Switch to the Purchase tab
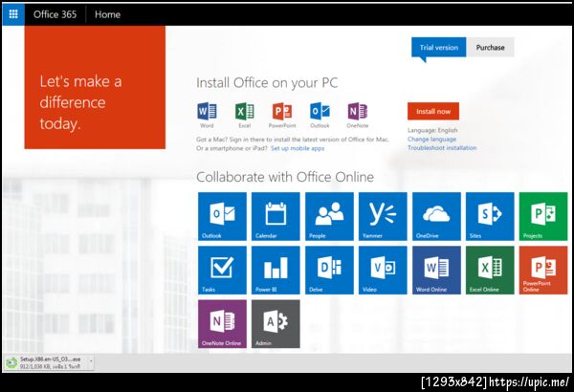Screen dimensions: 574x392 490,47
